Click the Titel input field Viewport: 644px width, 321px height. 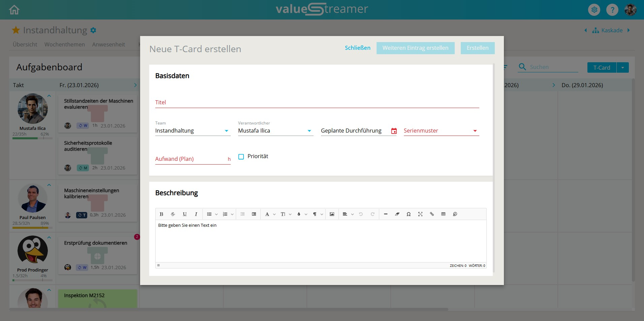click(x=317, y=102)
